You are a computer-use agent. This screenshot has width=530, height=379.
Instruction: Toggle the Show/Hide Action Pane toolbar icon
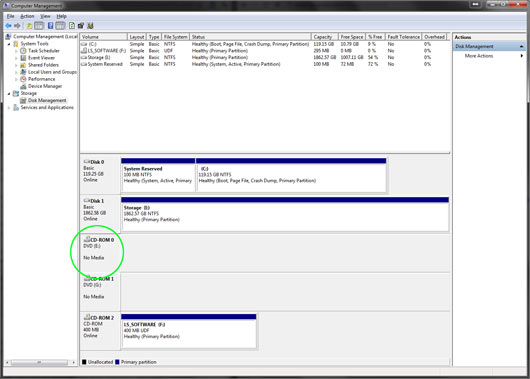point(60,26)
